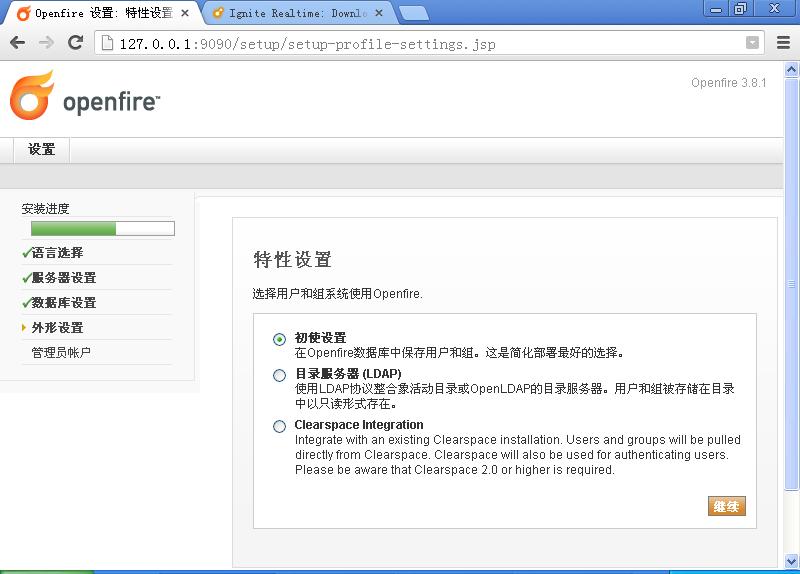Image resolution: width=800 pixels, height=574 pixels.
Task: Minimize the browser window
Action: tap(716, 9)
